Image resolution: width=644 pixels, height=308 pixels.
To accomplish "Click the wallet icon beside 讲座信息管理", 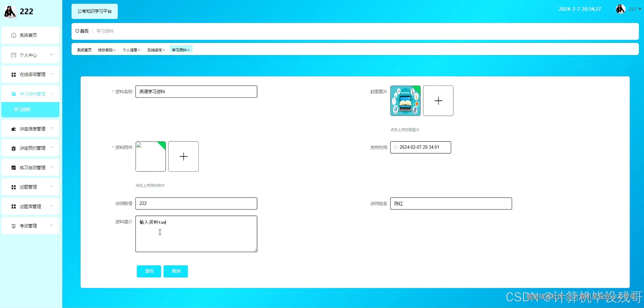I will click(14, 129).
